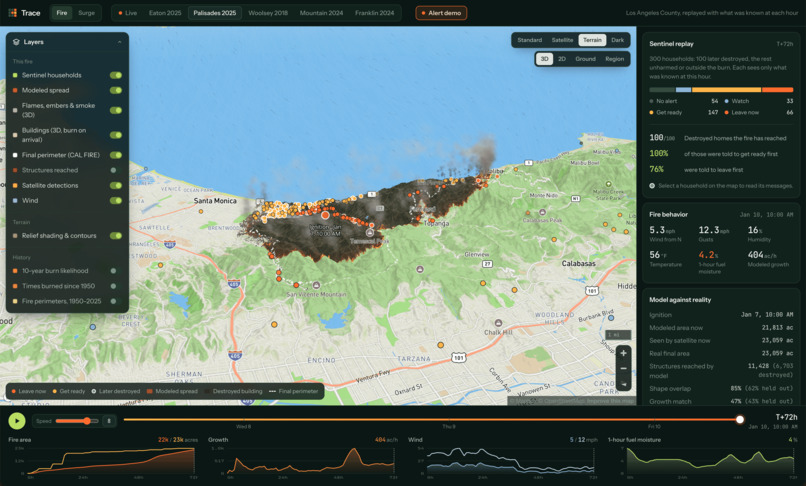
Task: Click the pause icon beside Speed slider
Action: (x=109, y=421)
